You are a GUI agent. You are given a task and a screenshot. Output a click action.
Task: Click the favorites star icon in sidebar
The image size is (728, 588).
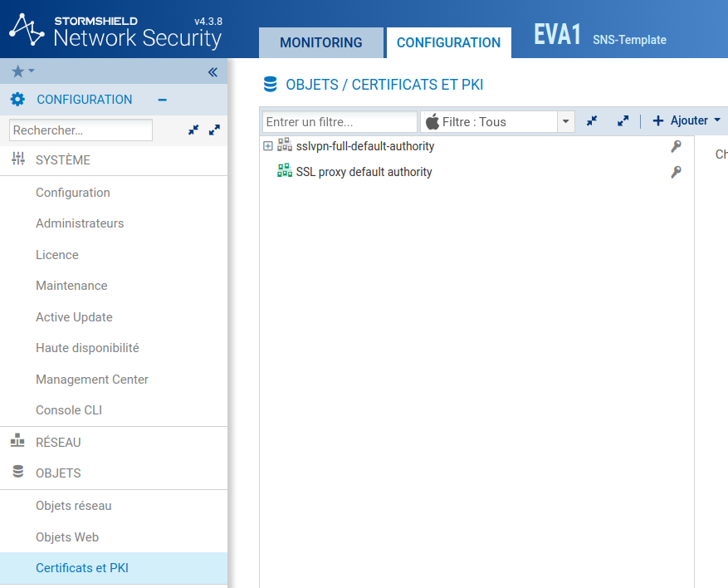[18, 71]
